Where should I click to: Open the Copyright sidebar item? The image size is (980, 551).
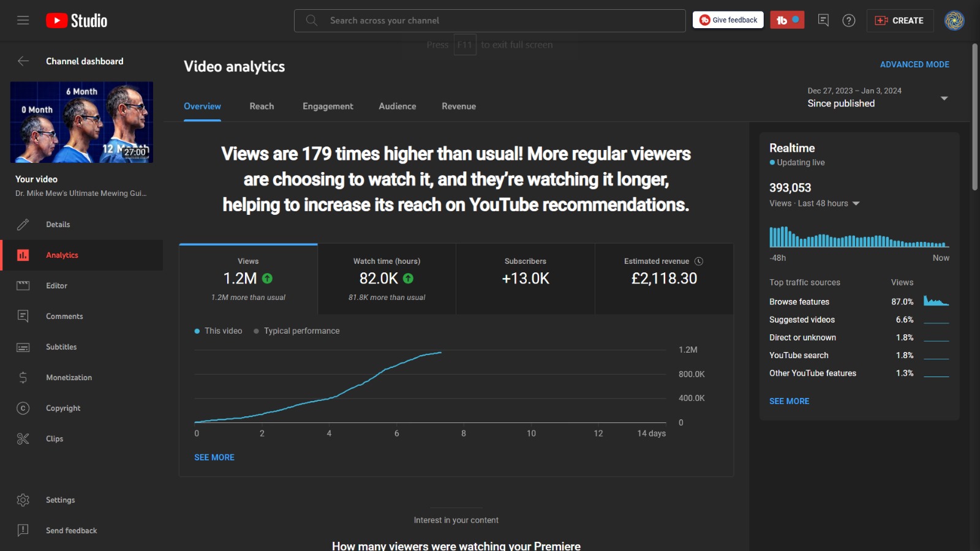click(x=81, y=408)
